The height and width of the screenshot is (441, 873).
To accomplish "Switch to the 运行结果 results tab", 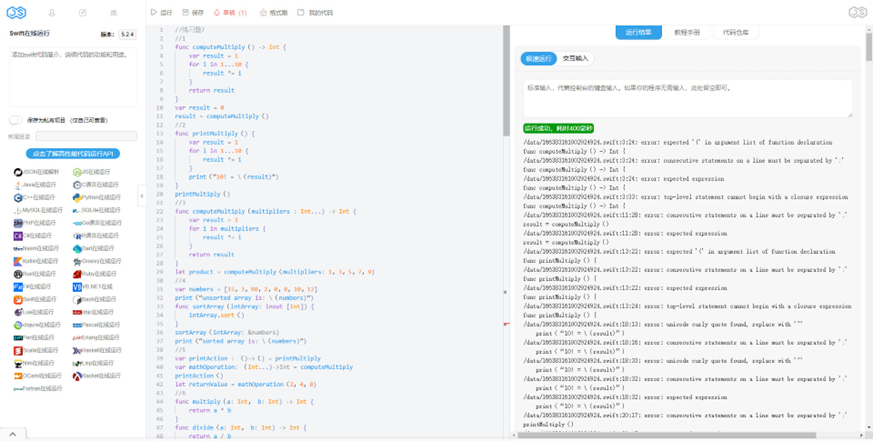I will pos(638,32).
